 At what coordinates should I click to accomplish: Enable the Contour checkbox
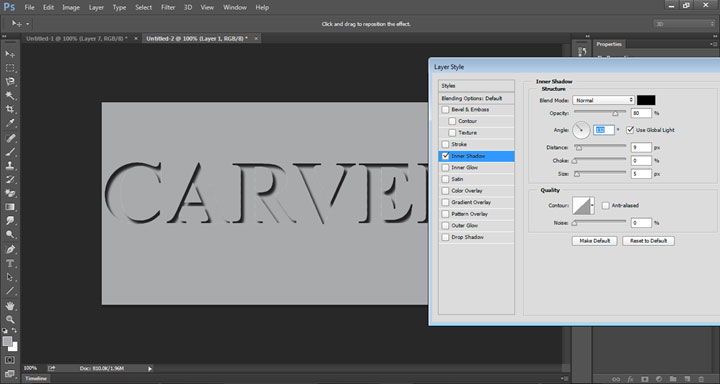pos(452,121)
